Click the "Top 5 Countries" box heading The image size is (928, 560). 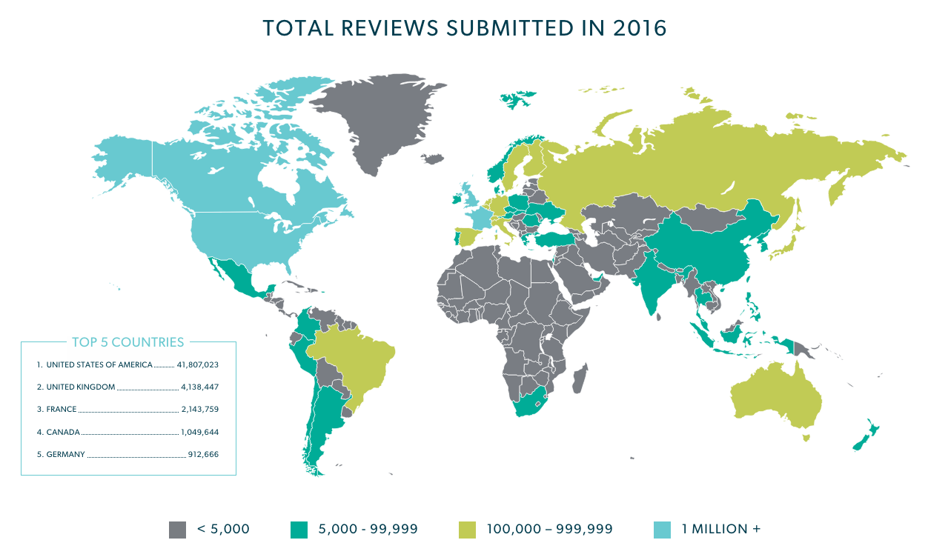[x=127, y=342]
